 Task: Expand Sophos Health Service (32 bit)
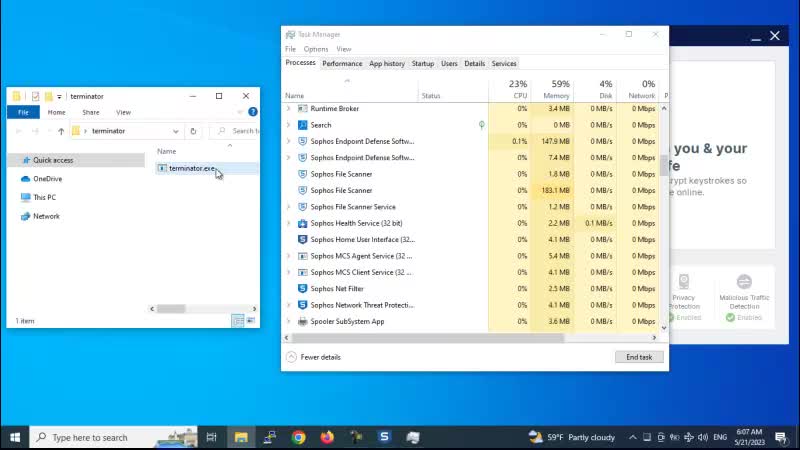pyautogui.click(x=289, y=223)
